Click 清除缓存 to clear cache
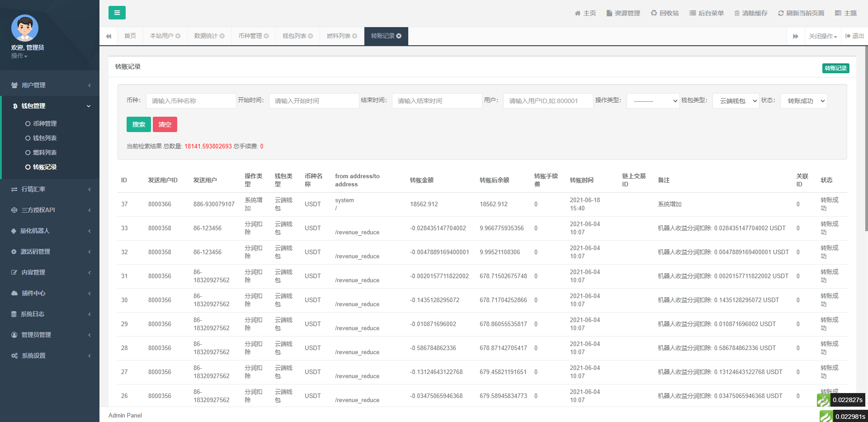Image resolution: width=868 pixels, height=422 pixels. pos(750,13)
